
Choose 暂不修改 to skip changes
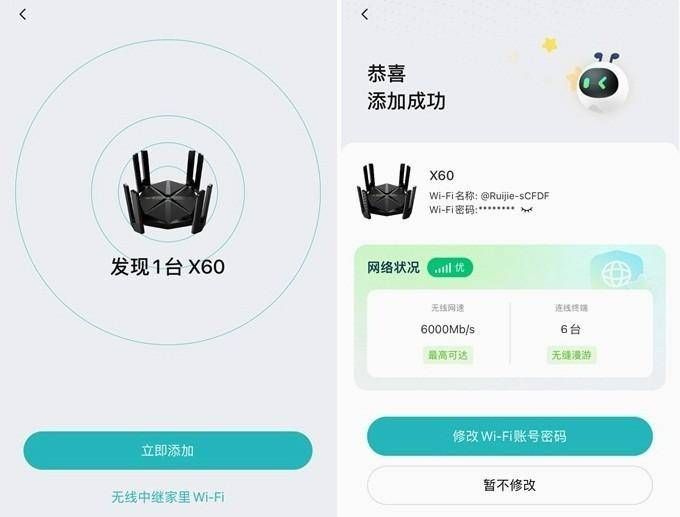click(x=510, y=485)
